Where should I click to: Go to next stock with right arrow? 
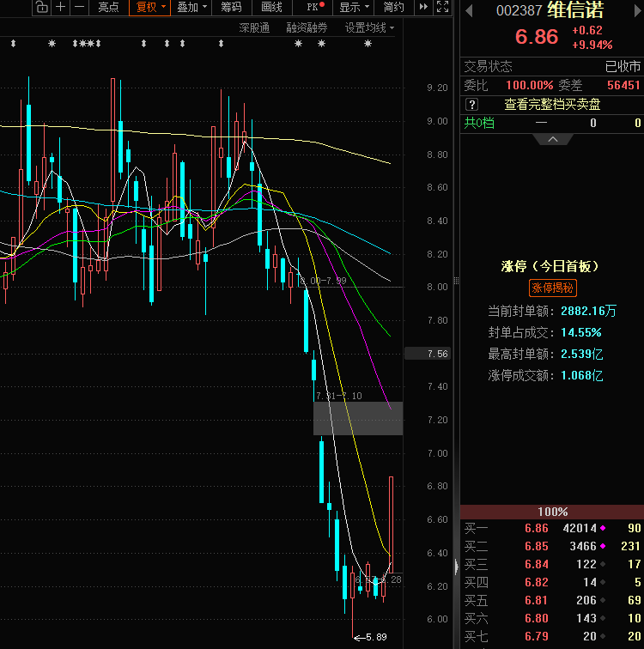(x=637, y=10)
